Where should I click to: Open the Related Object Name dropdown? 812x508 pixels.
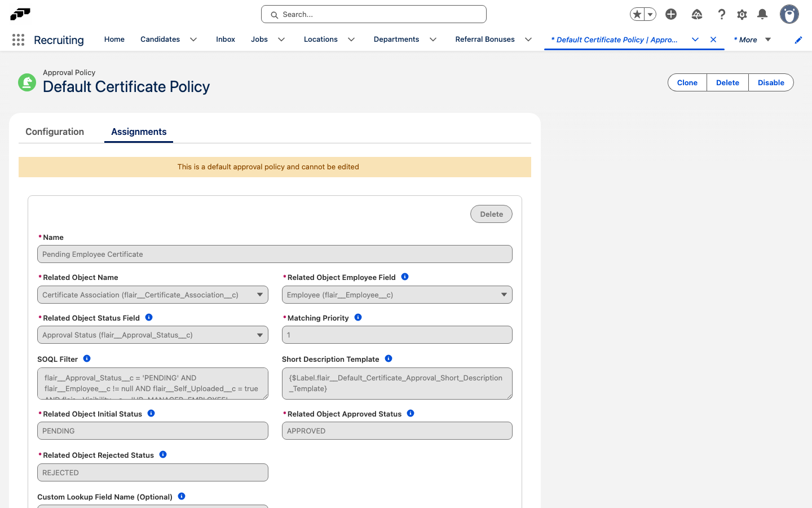pyautogui.click(x=152, y=295)
